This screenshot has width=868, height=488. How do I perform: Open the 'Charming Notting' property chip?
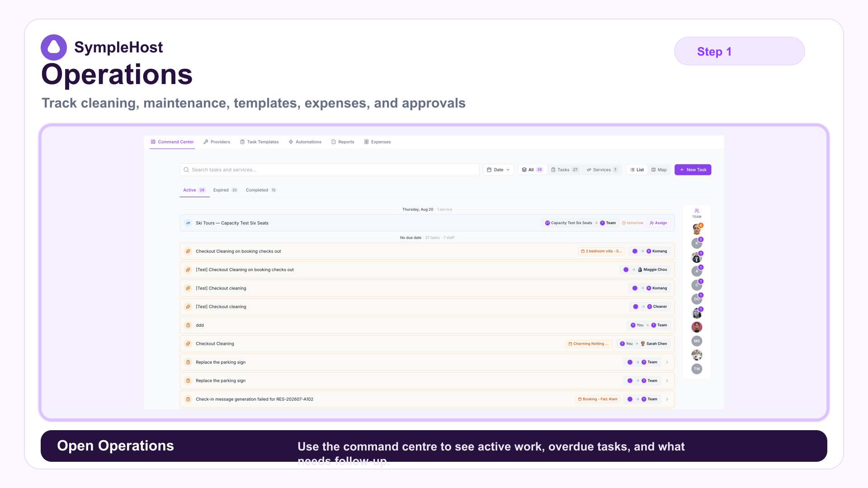pyautogui.click(x=588, y=344)
